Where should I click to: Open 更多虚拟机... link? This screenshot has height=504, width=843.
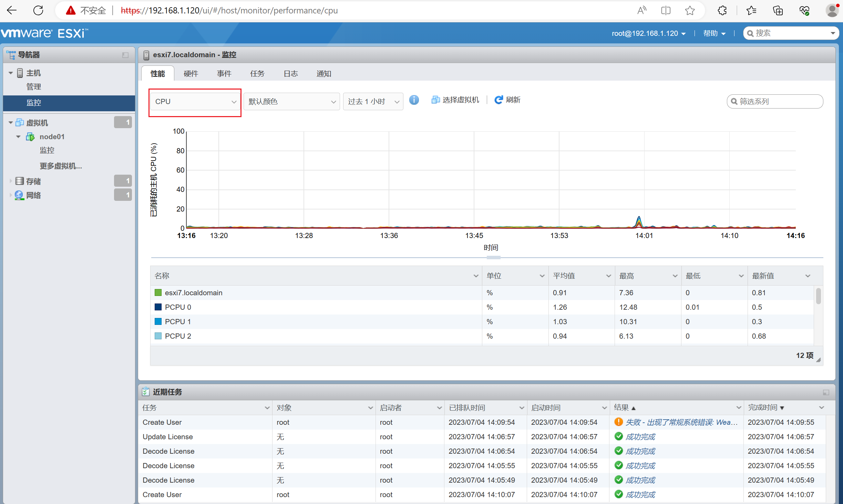click(61, 166)
